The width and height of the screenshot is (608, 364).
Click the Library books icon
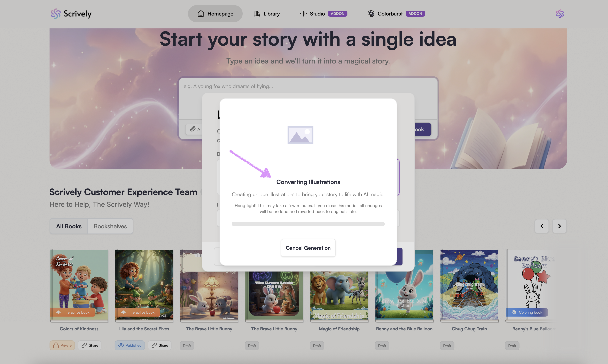257,14
